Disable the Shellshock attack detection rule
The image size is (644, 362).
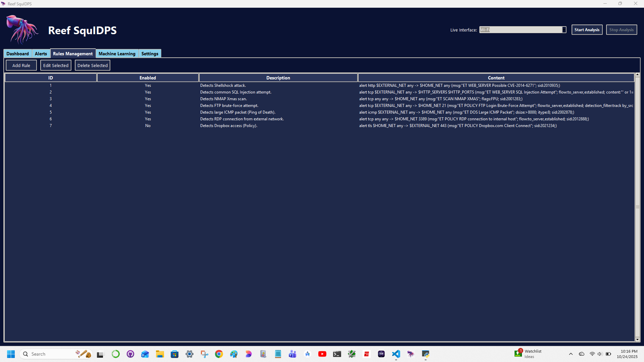[148, 85]
